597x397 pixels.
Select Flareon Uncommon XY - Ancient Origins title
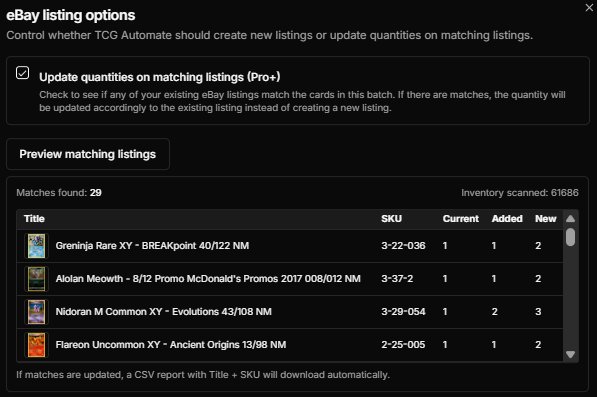click(x=171, y=345)
